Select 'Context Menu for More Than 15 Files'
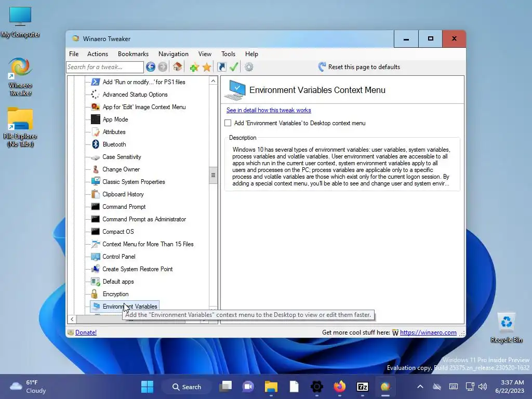Image resolution: width=532 pixels, height=399 pixels. pos(148,244)
